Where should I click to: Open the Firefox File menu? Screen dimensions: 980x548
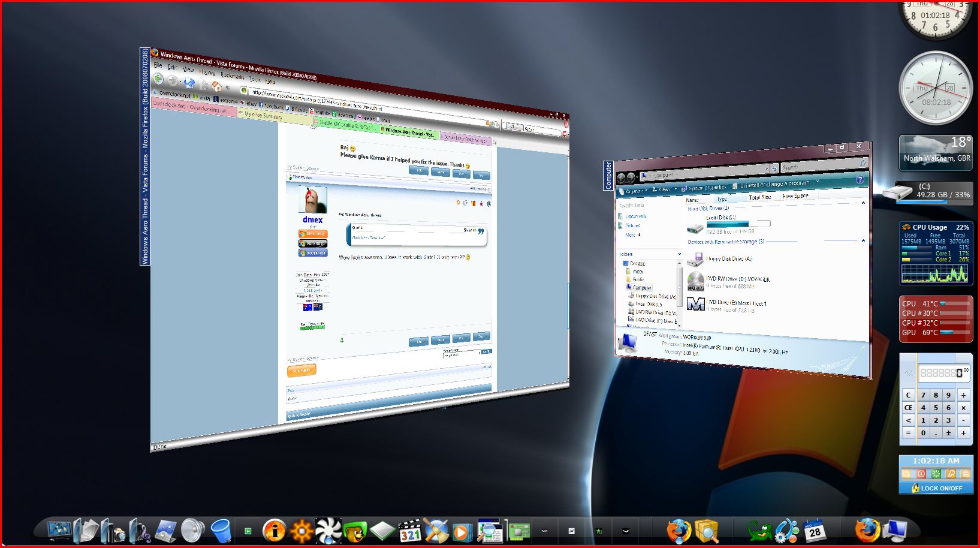pos(158,65)
